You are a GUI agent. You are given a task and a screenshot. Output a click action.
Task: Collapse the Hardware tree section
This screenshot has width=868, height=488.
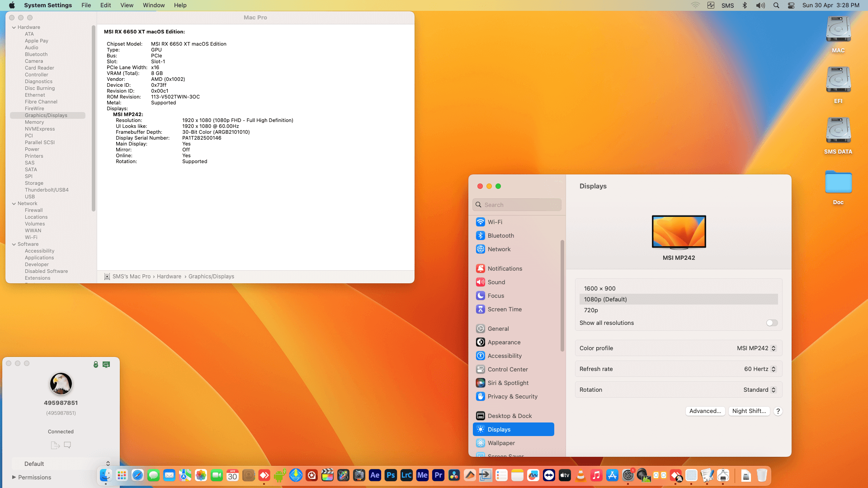[x=14, y=27]
